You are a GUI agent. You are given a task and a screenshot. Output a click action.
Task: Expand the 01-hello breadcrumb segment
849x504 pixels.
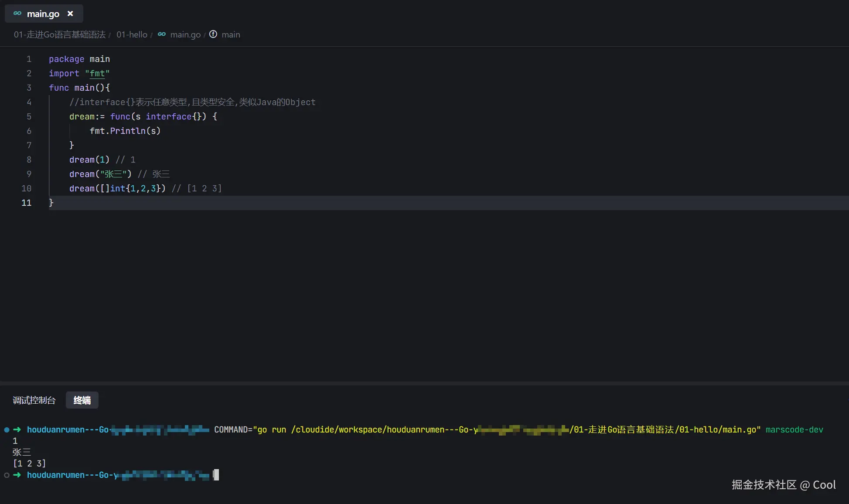coord(132,34)
